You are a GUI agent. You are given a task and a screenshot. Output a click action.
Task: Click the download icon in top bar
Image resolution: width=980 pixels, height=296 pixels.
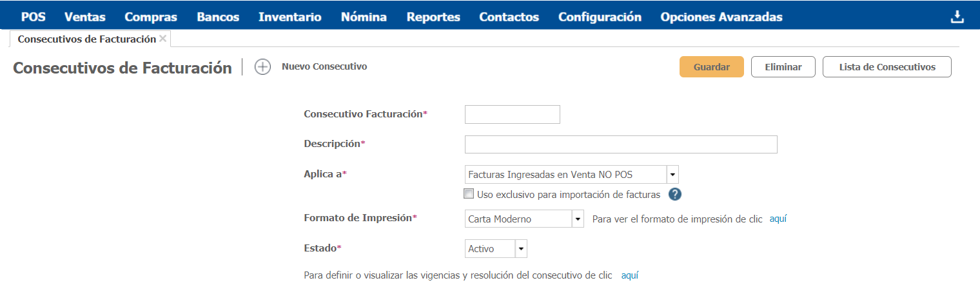click(957, 17)
